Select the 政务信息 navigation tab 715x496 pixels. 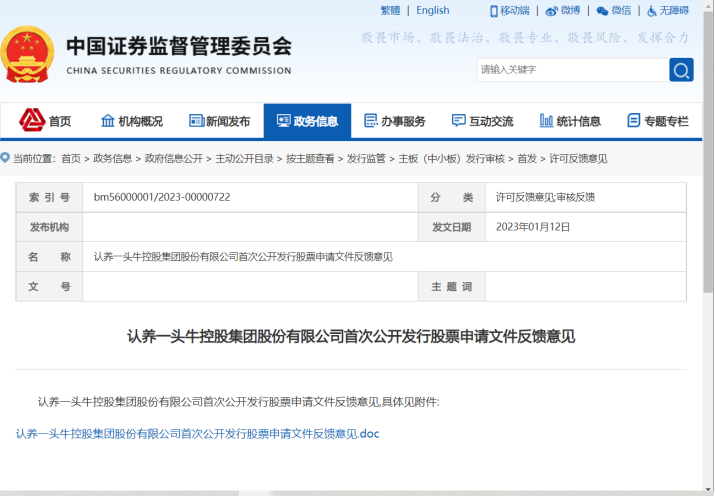pos(307,121)
